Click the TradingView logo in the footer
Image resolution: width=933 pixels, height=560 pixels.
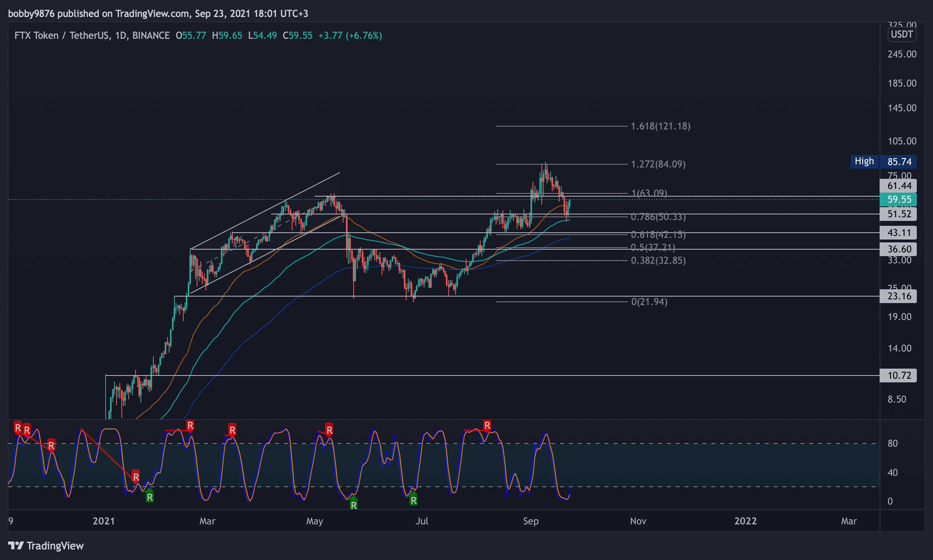[46, 546]
